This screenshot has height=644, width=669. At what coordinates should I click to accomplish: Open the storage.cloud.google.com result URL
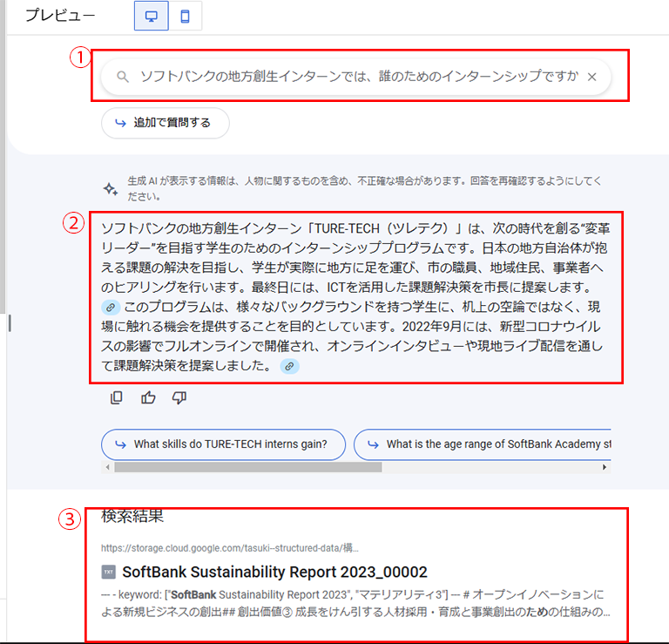pyautogui.click(x=230, y=548)
